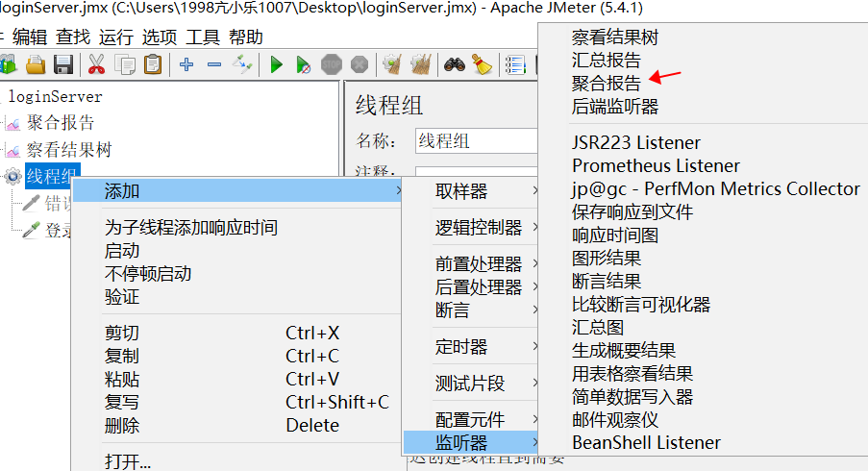Open the 工具 menu in menu bar

(203, 37)
